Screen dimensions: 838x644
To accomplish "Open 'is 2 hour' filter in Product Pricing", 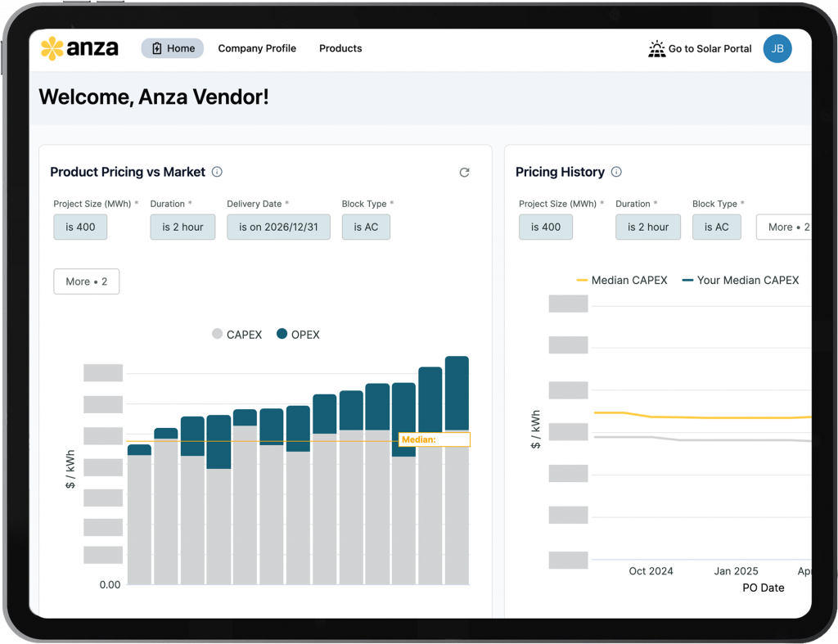I will point(182,227).
